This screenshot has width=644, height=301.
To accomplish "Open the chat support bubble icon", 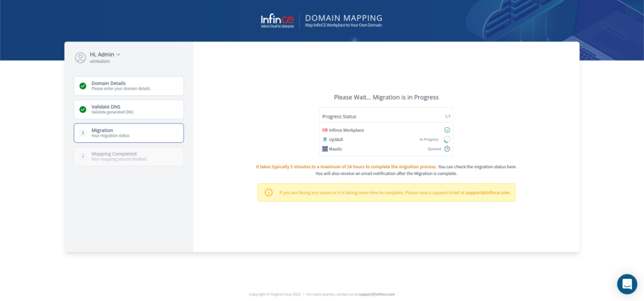I will pos(627,284).
